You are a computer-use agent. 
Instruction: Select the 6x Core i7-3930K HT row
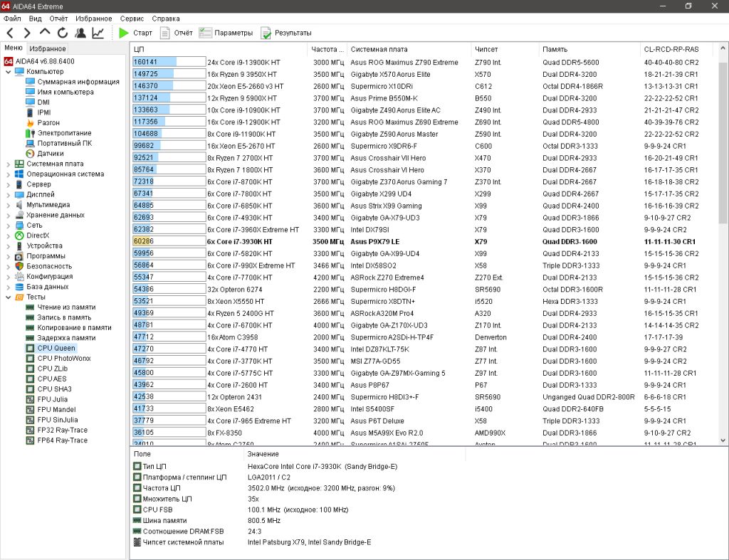pyautogui.click(x=424, y=242)
